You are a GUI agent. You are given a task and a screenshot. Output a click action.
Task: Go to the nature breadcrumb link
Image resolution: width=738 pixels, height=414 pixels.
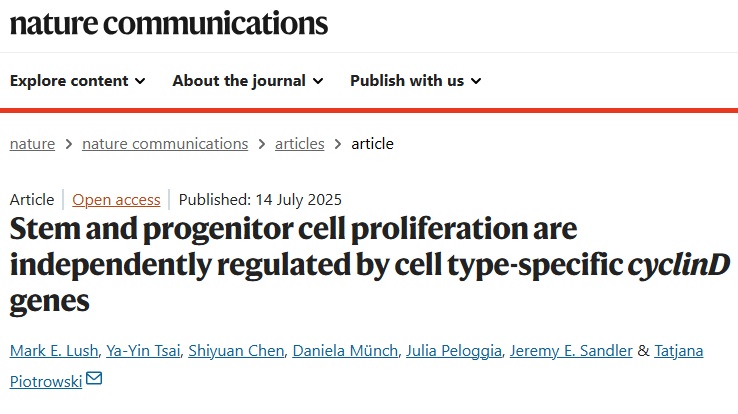pos(32,144)
